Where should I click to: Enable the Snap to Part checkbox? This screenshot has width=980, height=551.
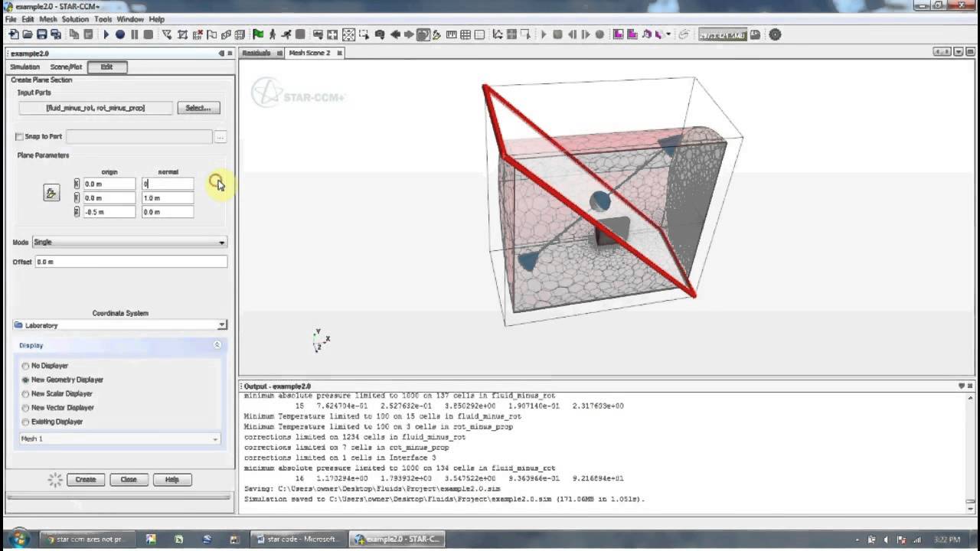[x=19, y=136]
